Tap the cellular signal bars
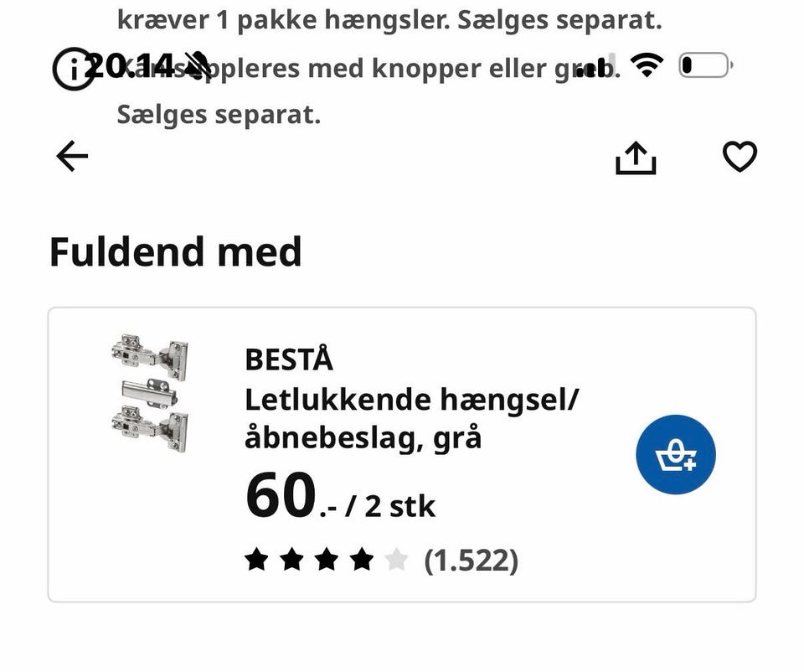The height and width of the screenshot is (672, 804). [596, 65]
